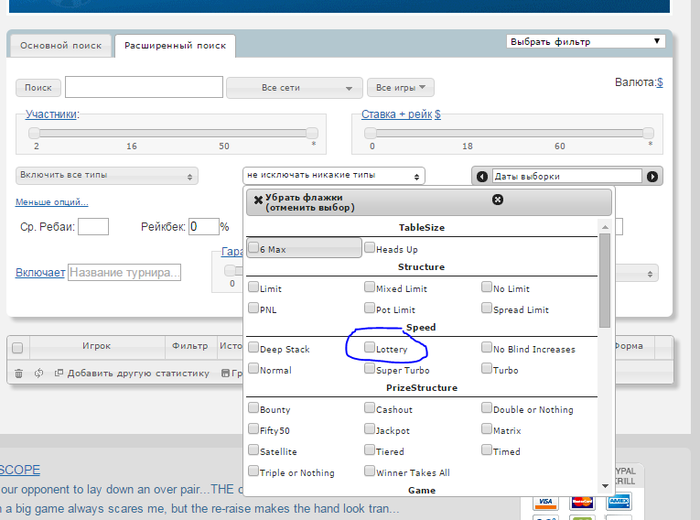Tick the No Blind Increases checkbox
The height and width of the screenshot is (520, 700).
coord(486,347)
